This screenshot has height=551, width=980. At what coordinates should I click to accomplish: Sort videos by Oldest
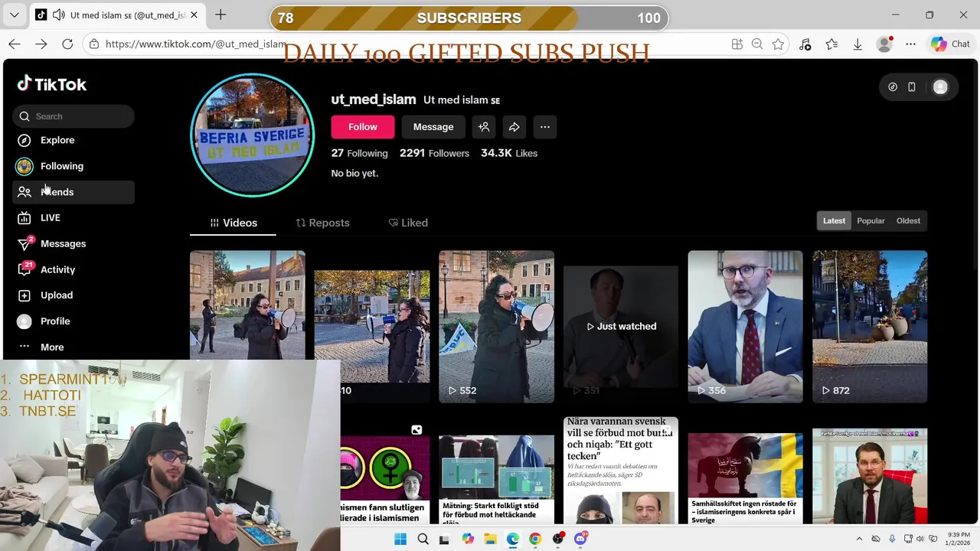pos(908,220)
